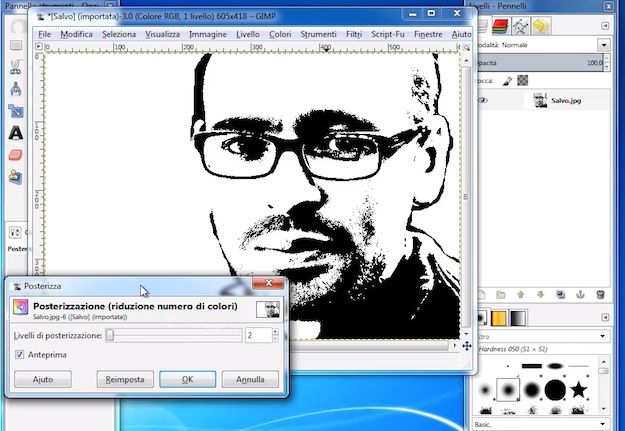Select the highlighted Hardness 050 brush
Viewport: 625px width, 431px height.
click(x=508, y=390)
